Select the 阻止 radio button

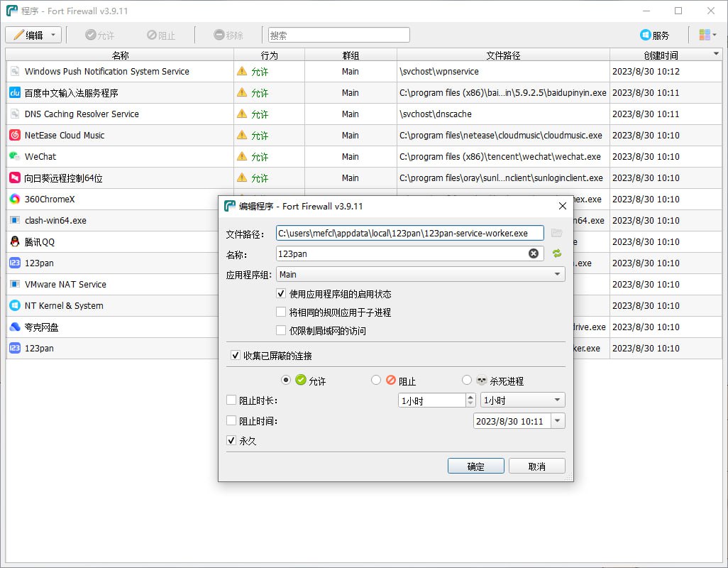pos(376,381)
